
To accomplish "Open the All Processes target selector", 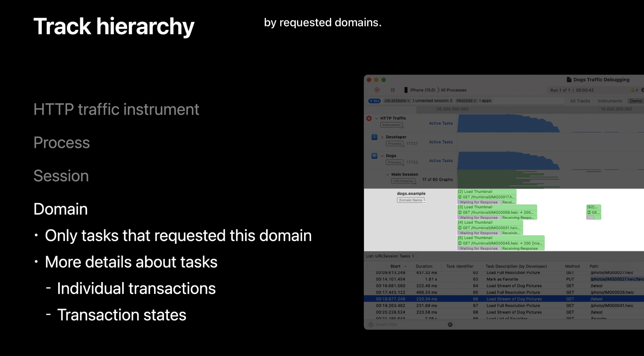I will pyautogui.click(x=453, y=90).
